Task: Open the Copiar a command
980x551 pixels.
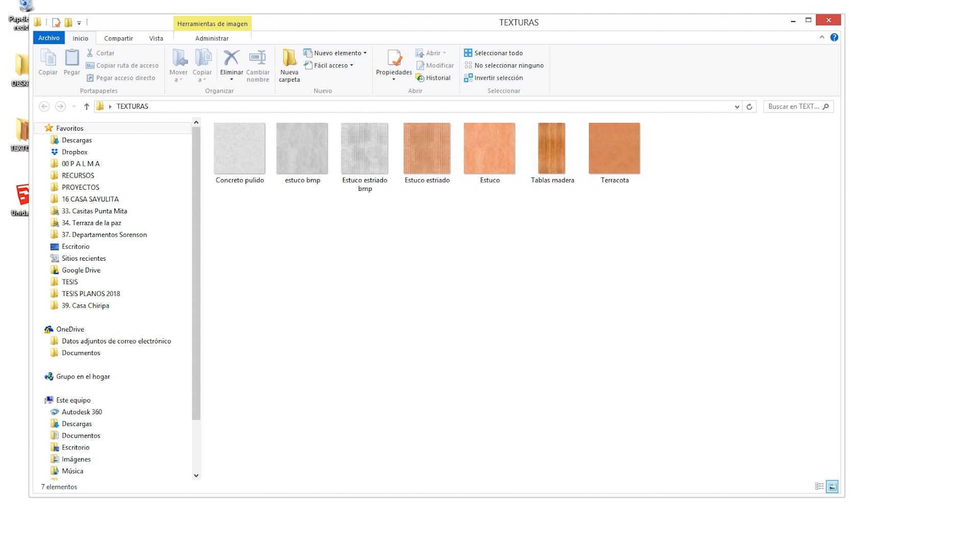Action: click(x=203, y=65)
